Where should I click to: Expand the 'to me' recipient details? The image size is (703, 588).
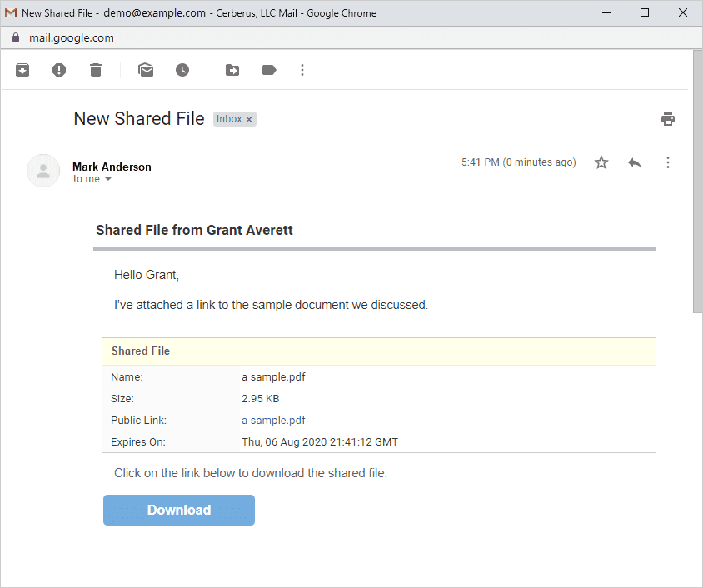(108, 180)
